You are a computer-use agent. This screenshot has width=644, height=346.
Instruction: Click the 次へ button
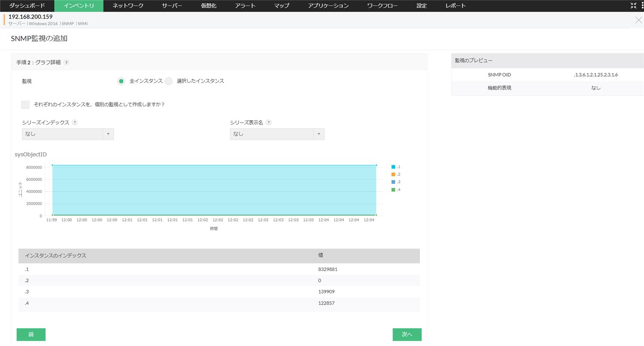tap(407, 334)
